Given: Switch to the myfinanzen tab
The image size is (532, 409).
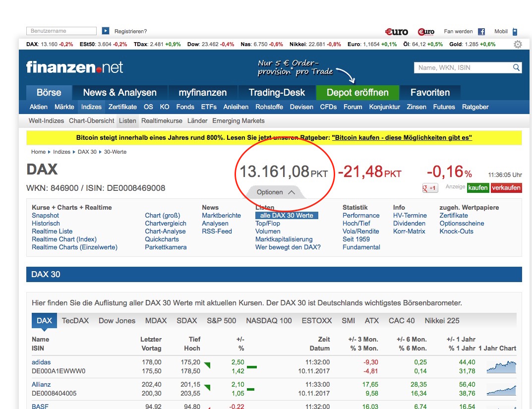Looking at the screenshot, I should 203,92.
